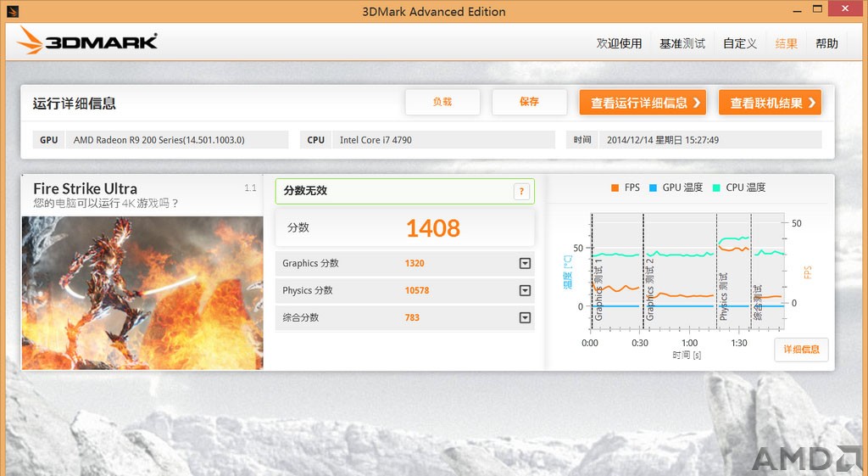This screenshot has height=476, width=868.
Task: Click the 时间 field 2014/12/14 timestamp
Action: [710, 140]
